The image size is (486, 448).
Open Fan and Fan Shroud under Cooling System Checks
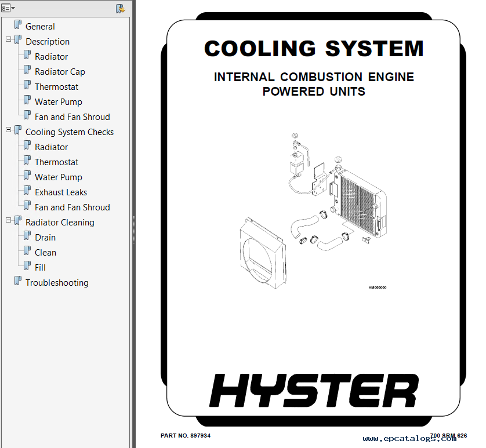coord(72,207)
